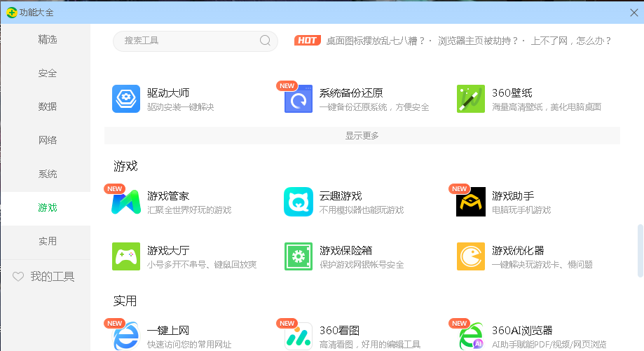Click the 一键上网 title text
The height and width of the screenshot is (351, 644).
coord(168,331)
